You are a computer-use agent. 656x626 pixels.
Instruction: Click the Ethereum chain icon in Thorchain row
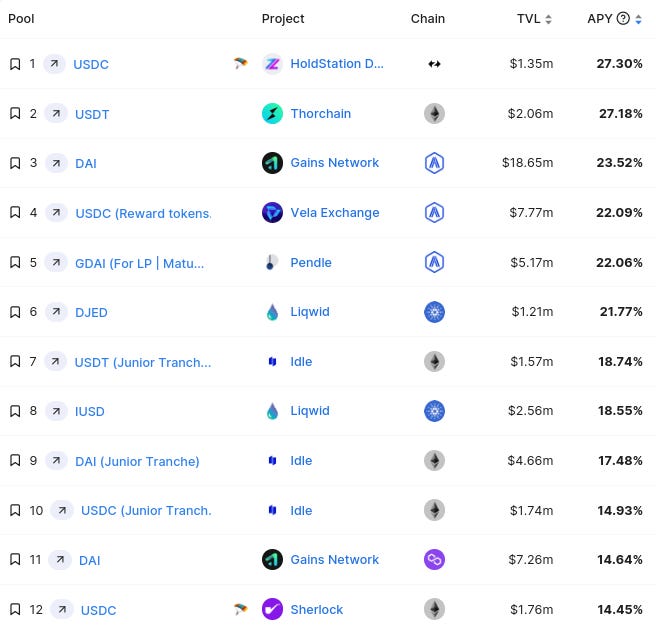tap(434, 113)
